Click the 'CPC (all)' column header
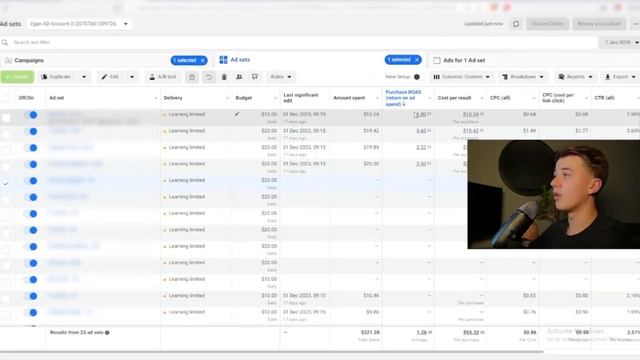 [500, 98]
